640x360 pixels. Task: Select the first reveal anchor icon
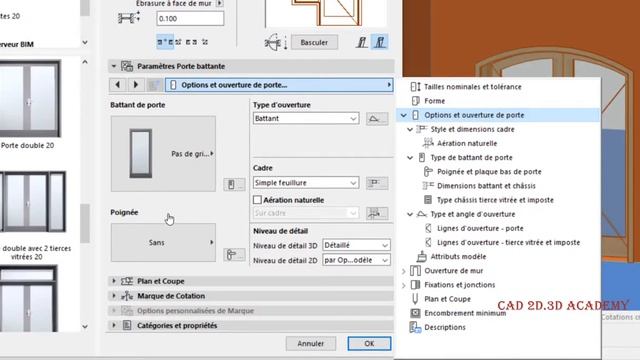point(165,42)
